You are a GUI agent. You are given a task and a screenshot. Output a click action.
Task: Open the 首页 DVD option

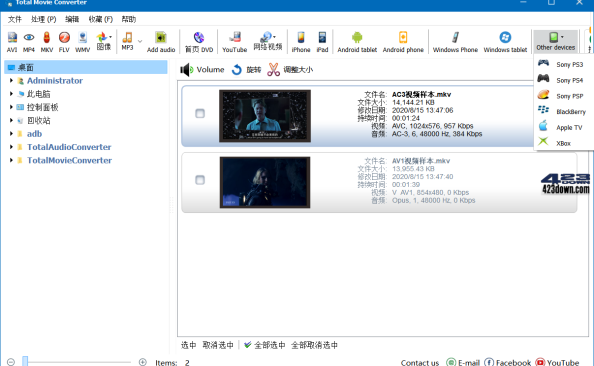199,42
